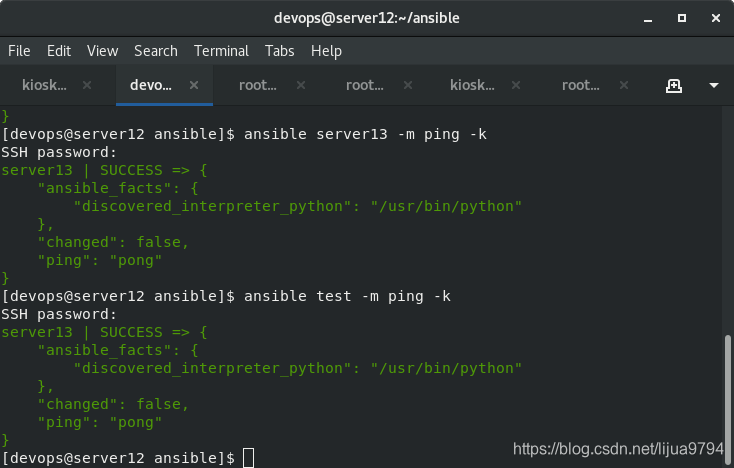734x468 pixels.
Task: Switch to the kiosk... tab between root tabs
Action: [472, 85]
